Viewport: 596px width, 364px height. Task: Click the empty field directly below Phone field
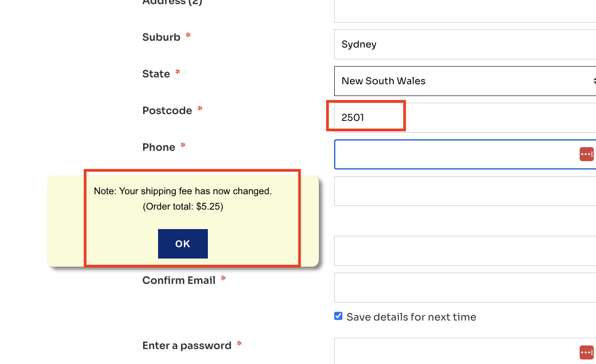tap(465, 191)
